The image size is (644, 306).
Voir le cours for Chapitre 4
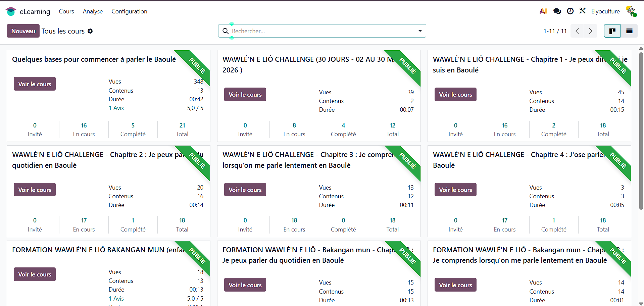pos(455,190)
